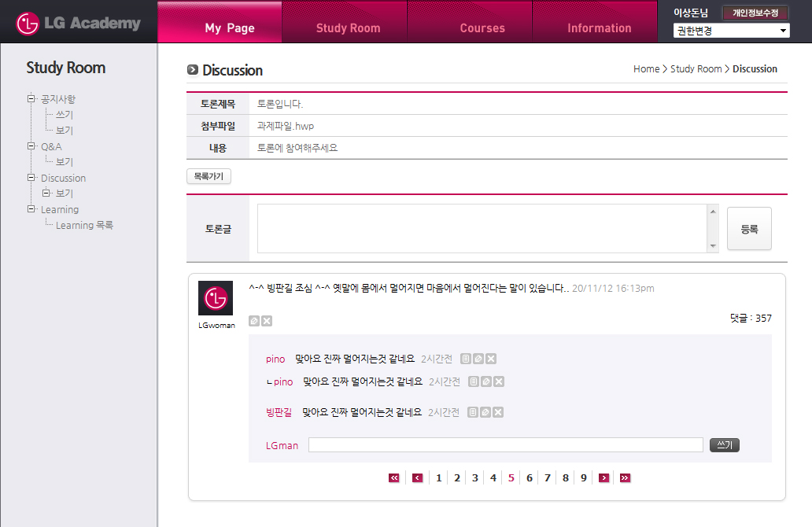
Task: Switch to the Courses tab
Action: [x=482, y=28]
